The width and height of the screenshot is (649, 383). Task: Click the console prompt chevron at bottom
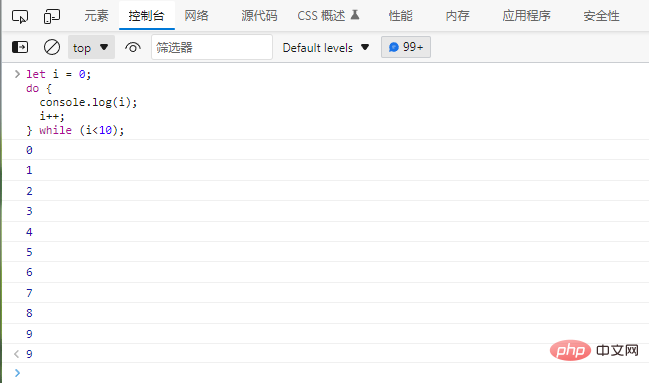tap(17, 373)
